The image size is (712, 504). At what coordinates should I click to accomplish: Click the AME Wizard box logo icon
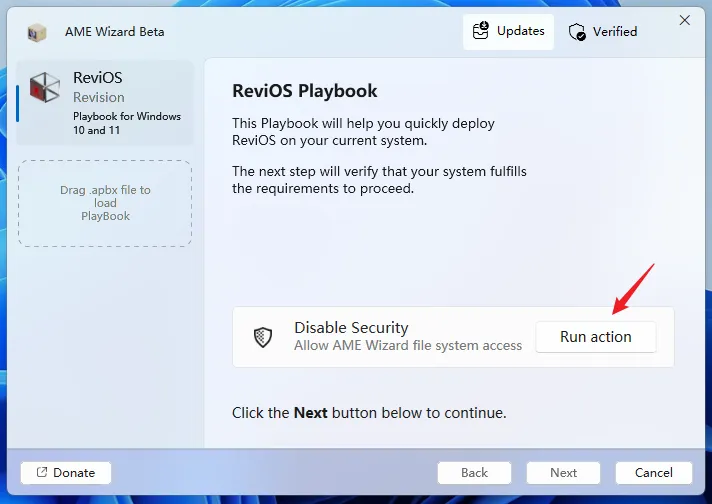[37, 32]
